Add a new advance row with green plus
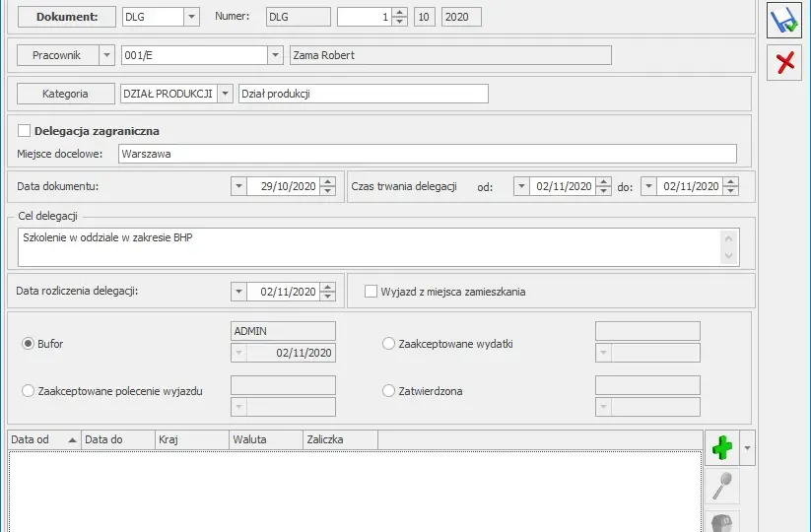The image size is (811, 532). 722,447
